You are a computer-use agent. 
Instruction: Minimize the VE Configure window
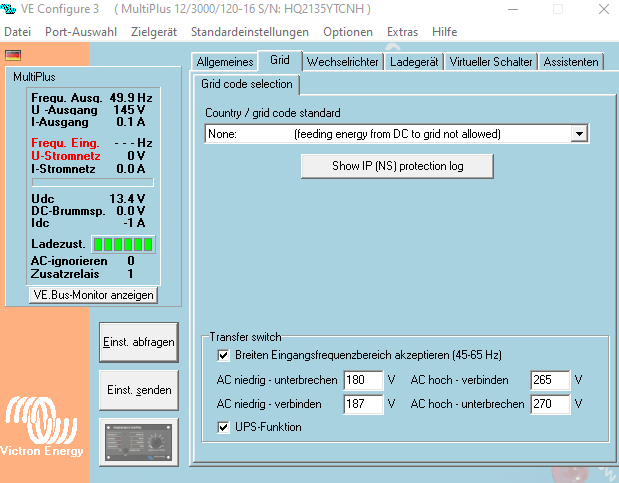[x=513, y=9]
